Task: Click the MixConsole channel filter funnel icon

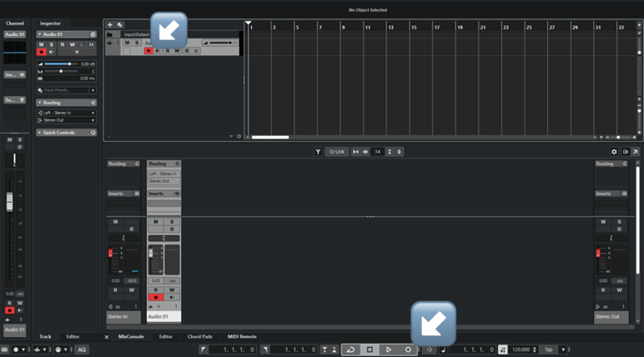Action: coord(318,152)
